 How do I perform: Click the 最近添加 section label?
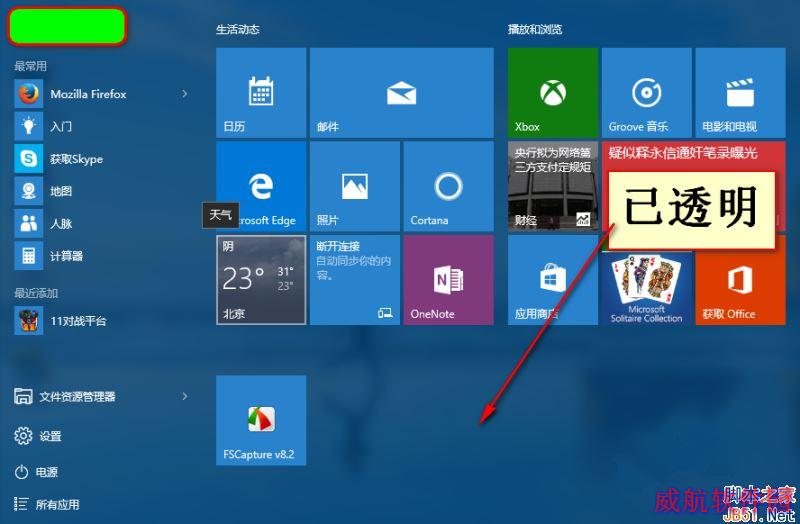(x=36, y=293)
